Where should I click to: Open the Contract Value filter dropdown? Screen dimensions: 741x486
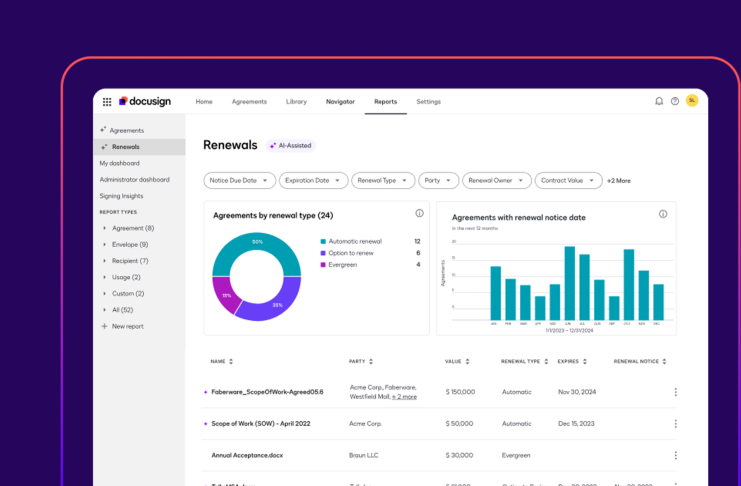(x=568, y=181)
